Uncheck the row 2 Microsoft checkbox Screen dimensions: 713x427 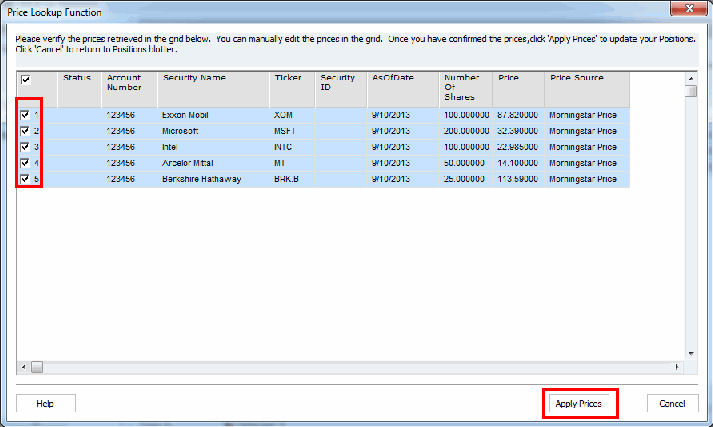coord(25,131)
